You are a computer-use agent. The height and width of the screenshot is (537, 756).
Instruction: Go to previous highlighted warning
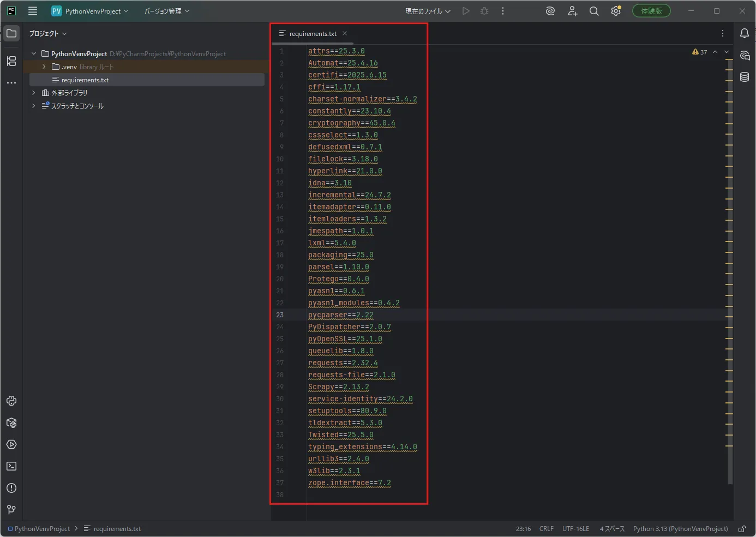[715, 52]
